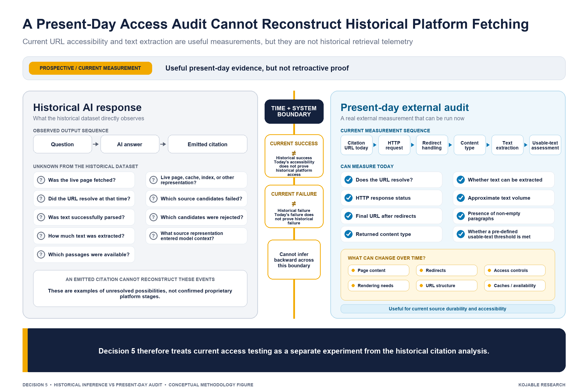Click blue arrow between Content type and Text extraction
The image size is (588, 392).
488,145
